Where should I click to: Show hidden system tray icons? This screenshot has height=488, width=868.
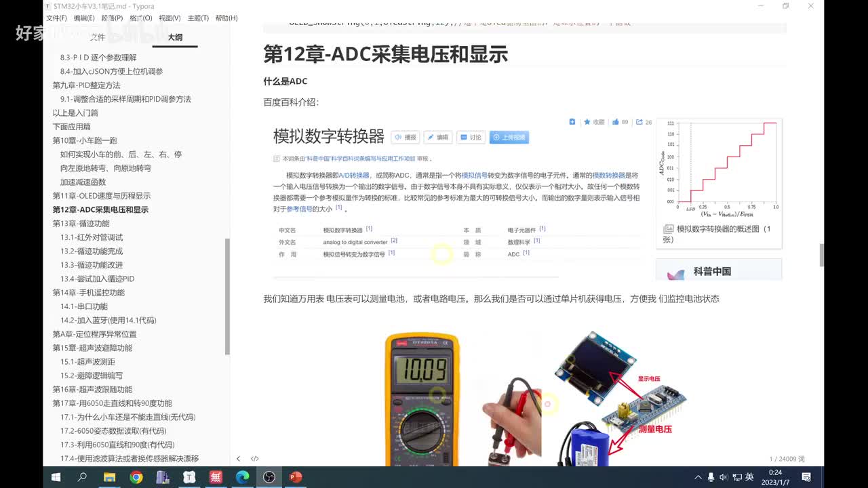tap(698, 477)
